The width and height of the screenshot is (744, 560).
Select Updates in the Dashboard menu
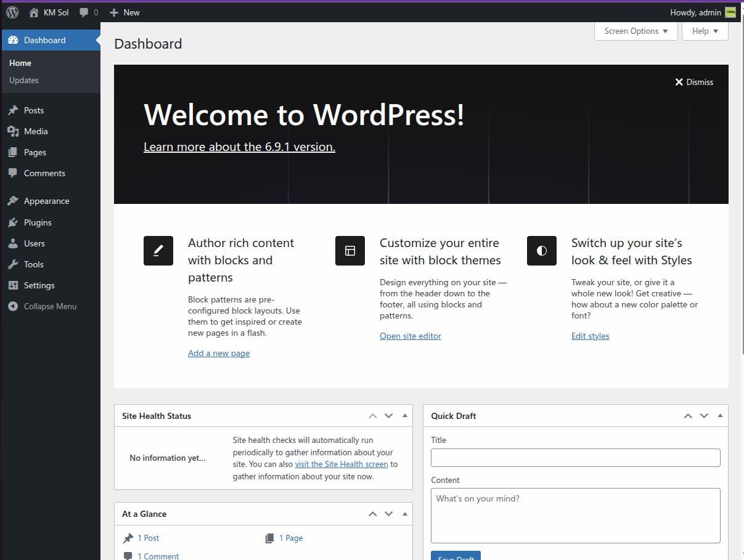(x=23, y=80)
